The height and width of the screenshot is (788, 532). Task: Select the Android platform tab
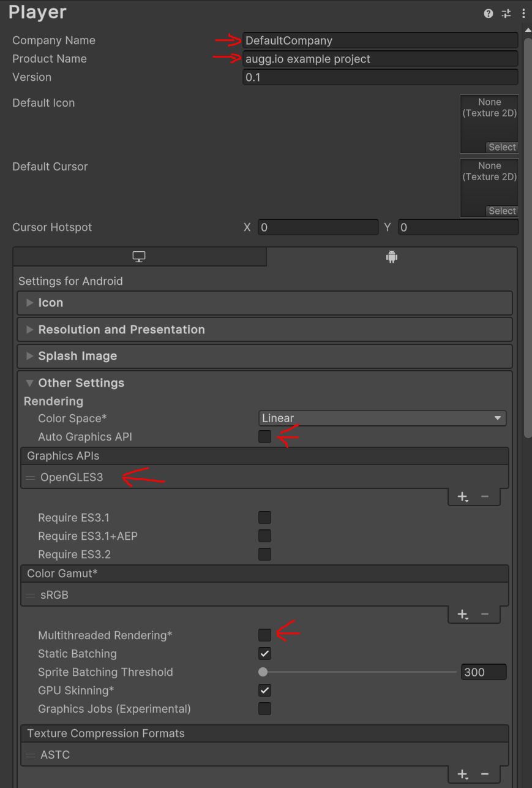coord(392,257)
